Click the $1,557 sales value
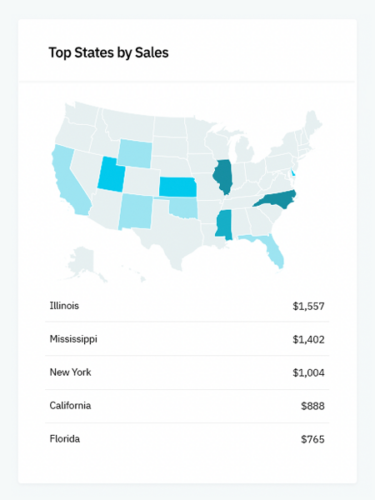 coord(308,306)
